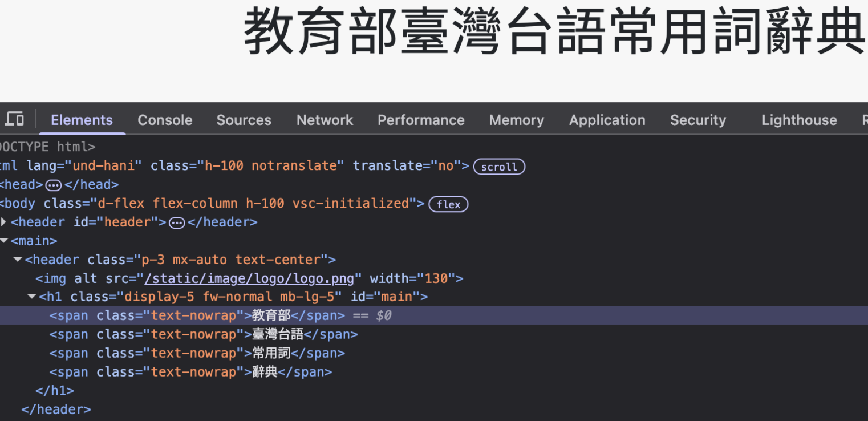Open the Console tab

point(165,120)
